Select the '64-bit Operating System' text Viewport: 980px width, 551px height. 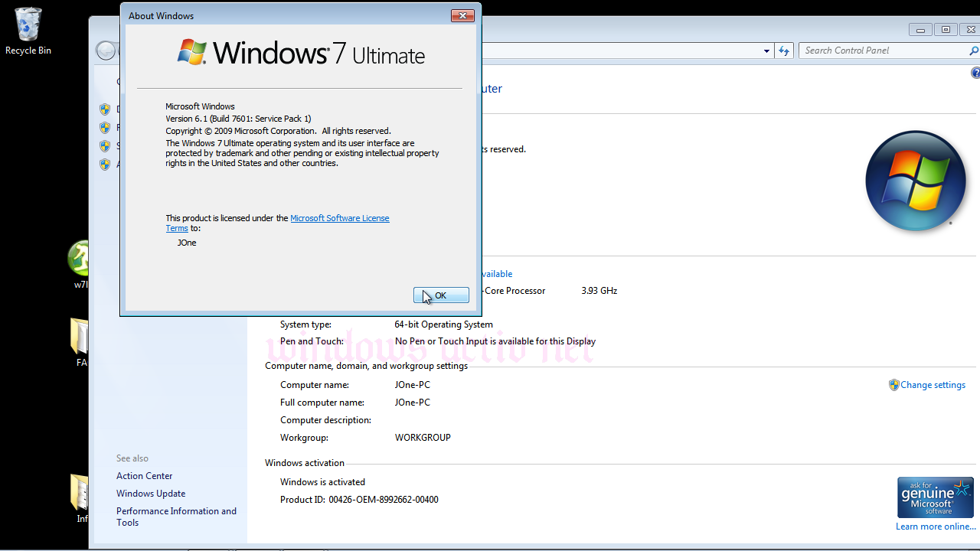click(443, 324)
